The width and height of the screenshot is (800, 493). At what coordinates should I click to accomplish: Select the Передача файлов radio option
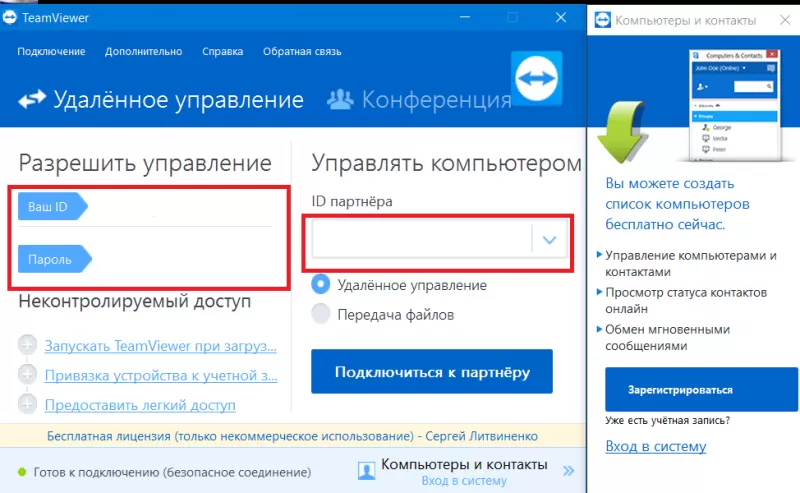click(320, 314)
